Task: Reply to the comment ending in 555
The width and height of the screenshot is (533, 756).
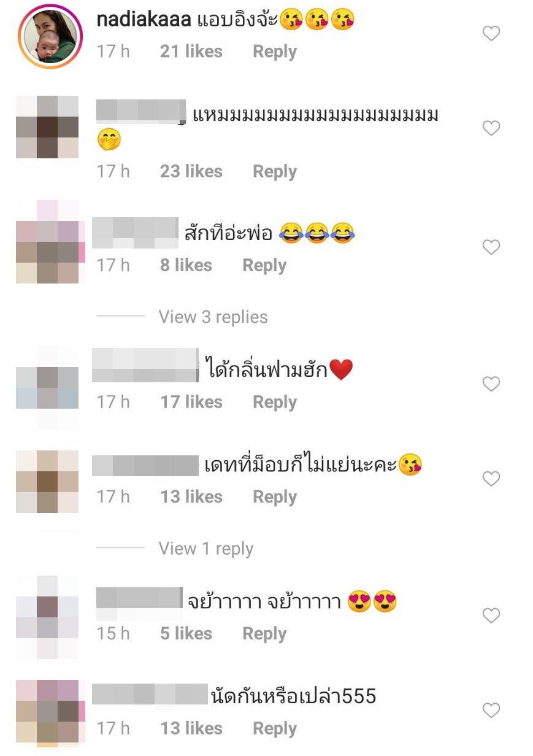Action: 275,728
